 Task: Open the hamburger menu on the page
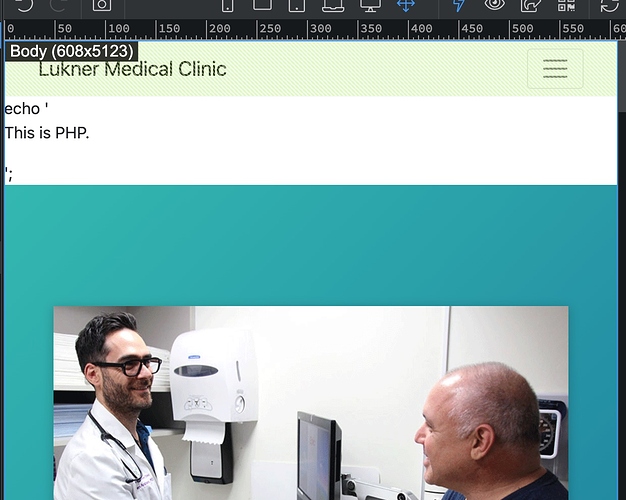pos(555,69)
